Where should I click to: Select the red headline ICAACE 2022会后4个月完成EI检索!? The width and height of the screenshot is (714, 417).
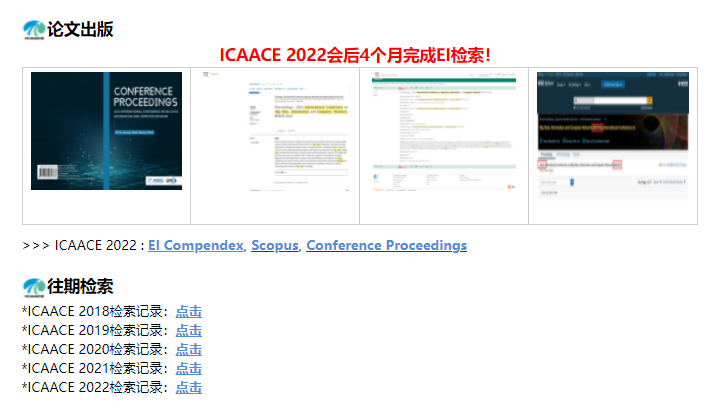pyautogui.click(x=355, y=55)
